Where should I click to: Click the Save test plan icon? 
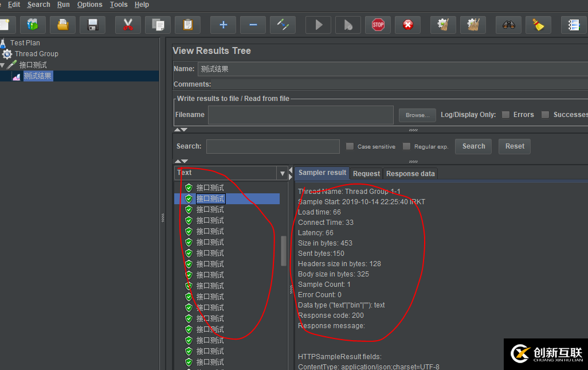coord(92,25)
